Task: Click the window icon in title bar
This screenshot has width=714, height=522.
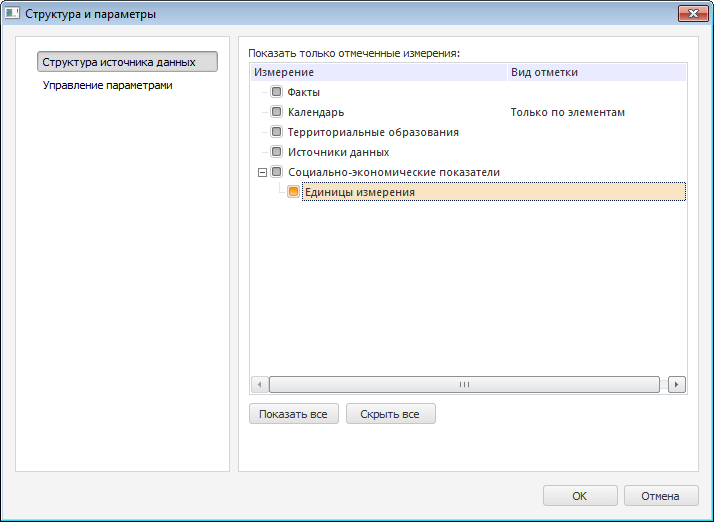Action: coord(13,14)
